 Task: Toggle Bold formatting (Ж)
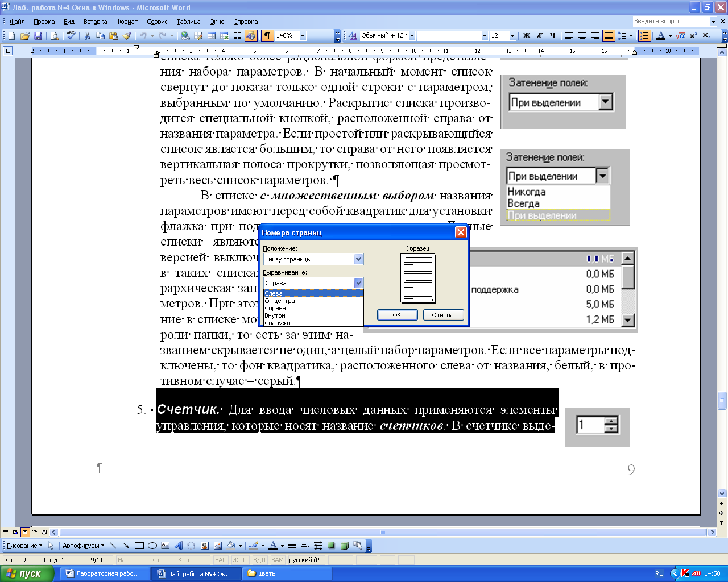(x=526, y=36)
